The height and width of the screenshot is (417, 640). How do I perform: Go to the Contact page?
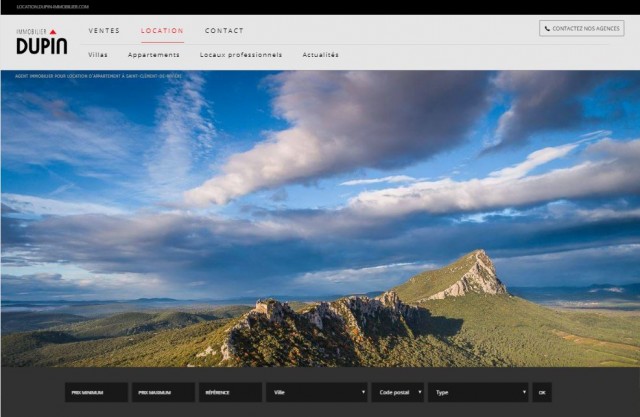pos(224,31)
